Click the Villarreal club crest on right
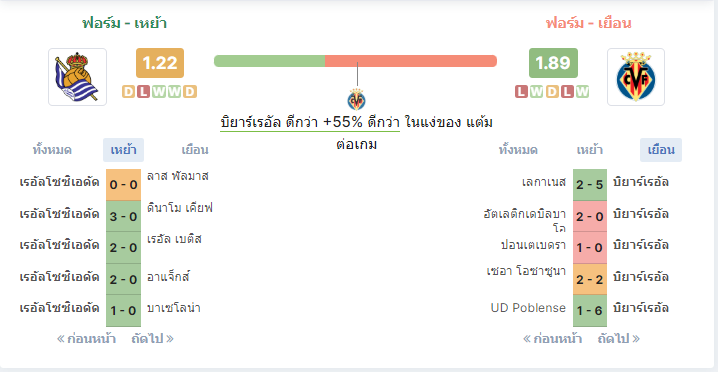The image size is (718, 372). 636,77
